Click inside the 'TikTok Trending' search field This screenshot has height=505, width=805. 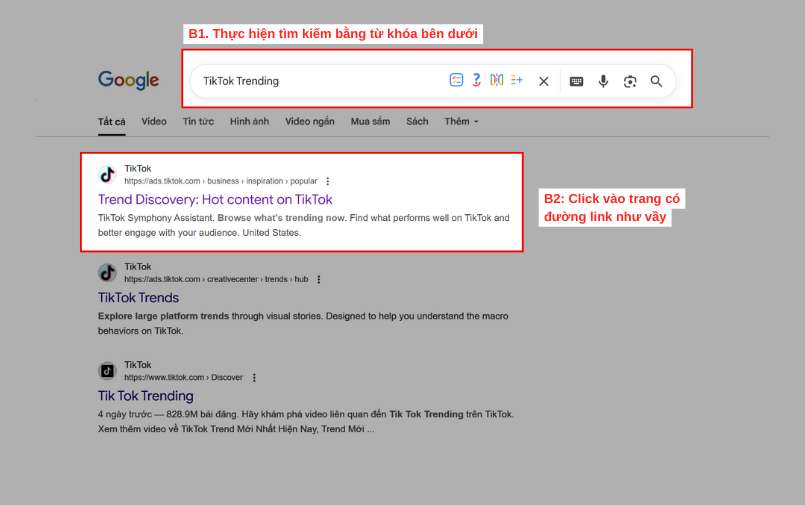(320, 81)
